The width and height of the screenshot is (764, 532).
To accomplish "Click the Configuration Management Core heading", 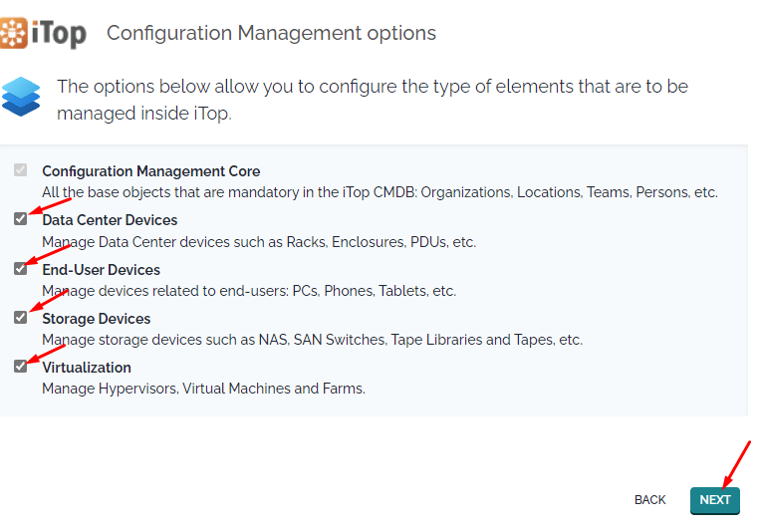I will pos(151,171).
